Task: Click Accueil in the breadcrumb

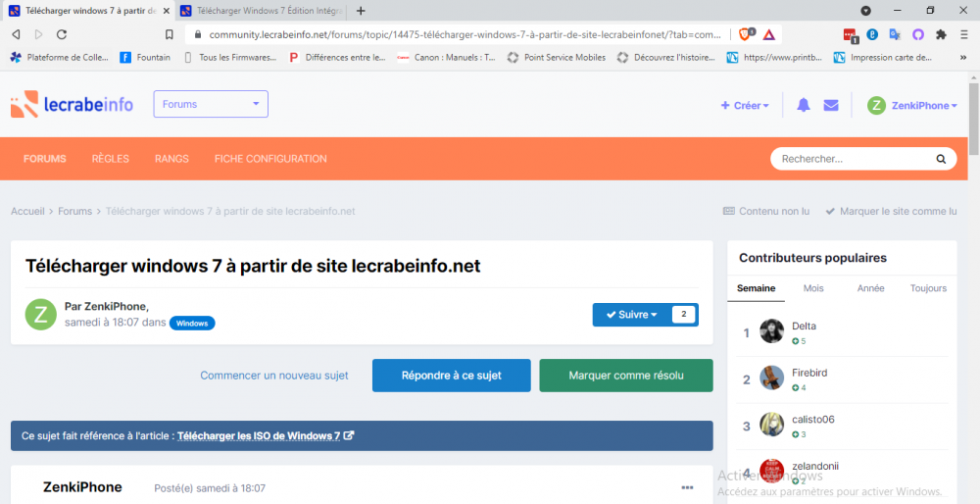Action: [x=27, y=212]
